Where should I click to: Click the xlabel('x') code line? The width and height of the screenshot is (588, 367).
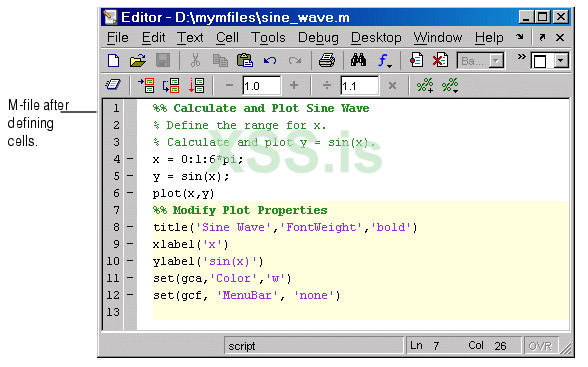pyautogui.click(x=190, y=244)
